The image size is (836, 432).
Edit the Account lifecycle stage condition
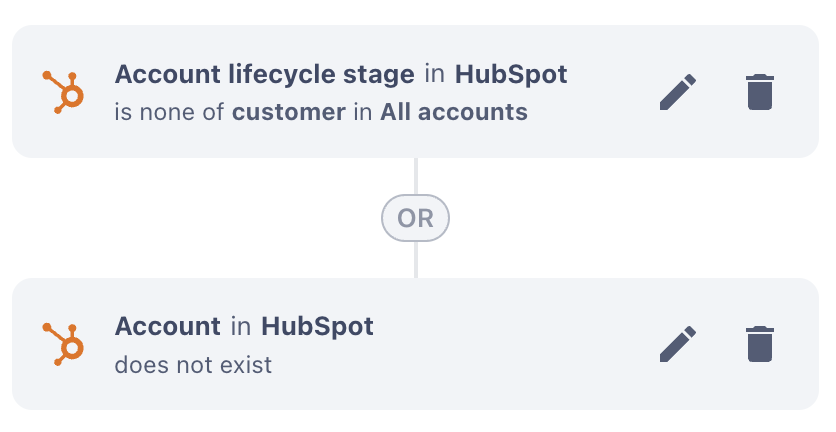(x=678, y=92)
